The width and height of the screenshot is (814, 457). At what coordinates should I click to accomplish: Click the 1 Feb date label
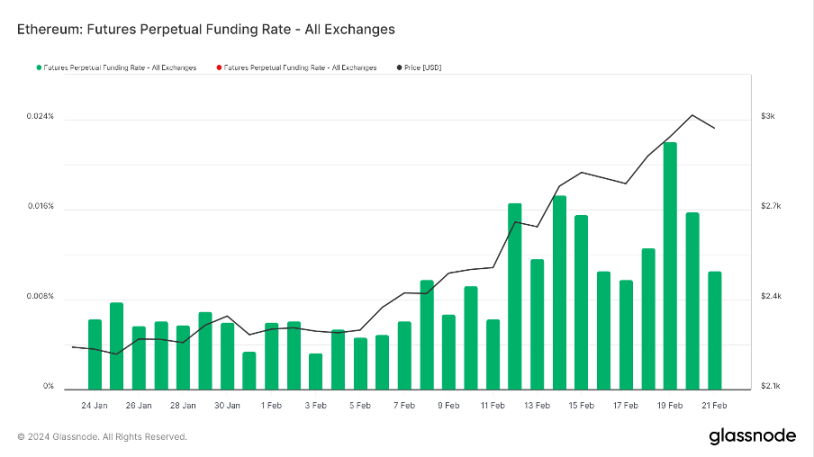tap(272, 406)
